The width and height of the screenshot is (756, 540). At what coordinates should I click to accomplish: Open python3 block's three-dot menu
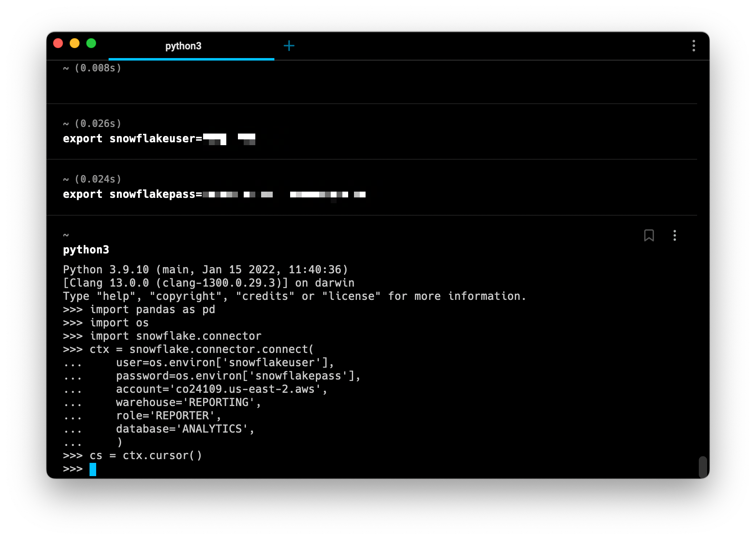675,236
